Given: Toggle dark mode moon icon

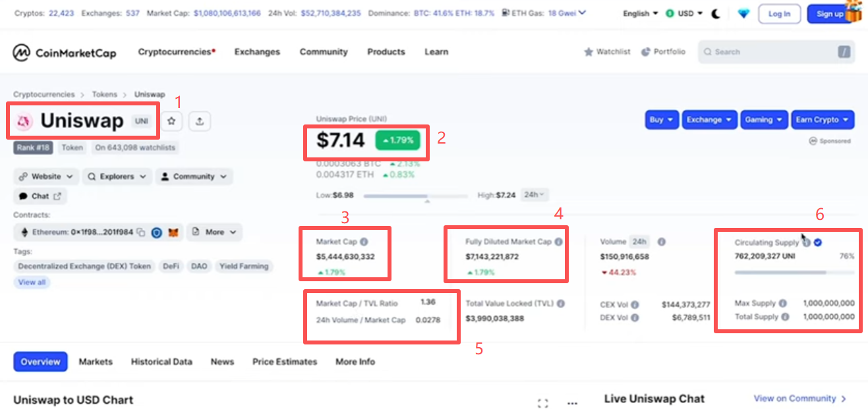Looking at the screenshot, I should [715, 14].
